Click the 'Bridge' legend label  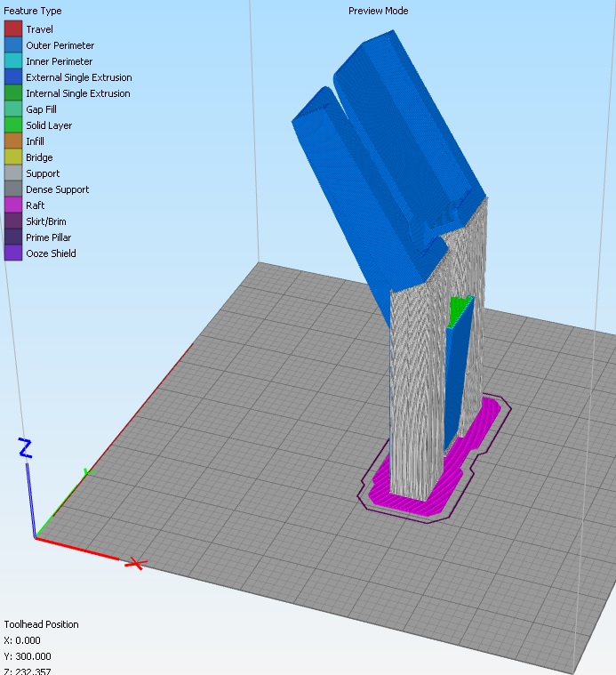(x=39, y=157)
